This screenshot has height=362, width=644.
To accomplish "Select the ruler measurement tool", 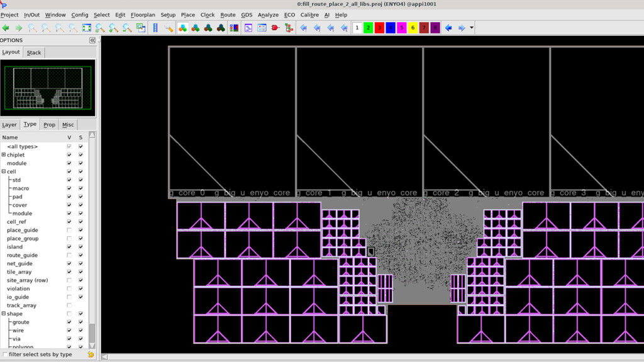I will 155,28.
